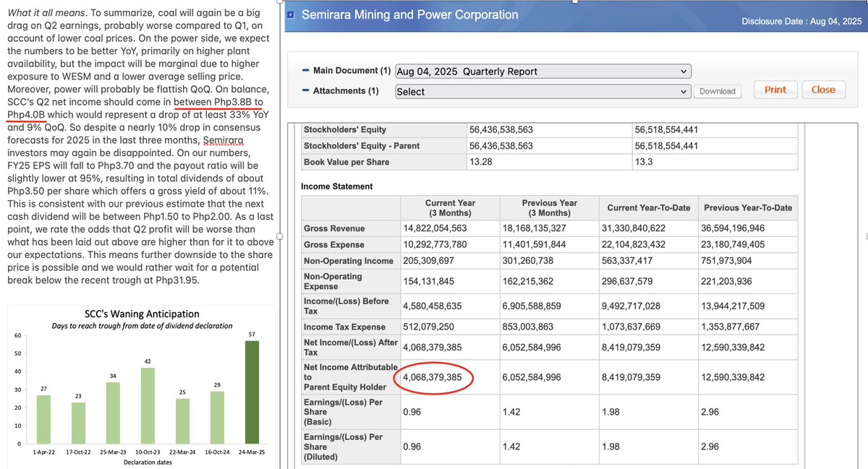
Task: Select the Book Value per Share label
Action: [346, 162]
